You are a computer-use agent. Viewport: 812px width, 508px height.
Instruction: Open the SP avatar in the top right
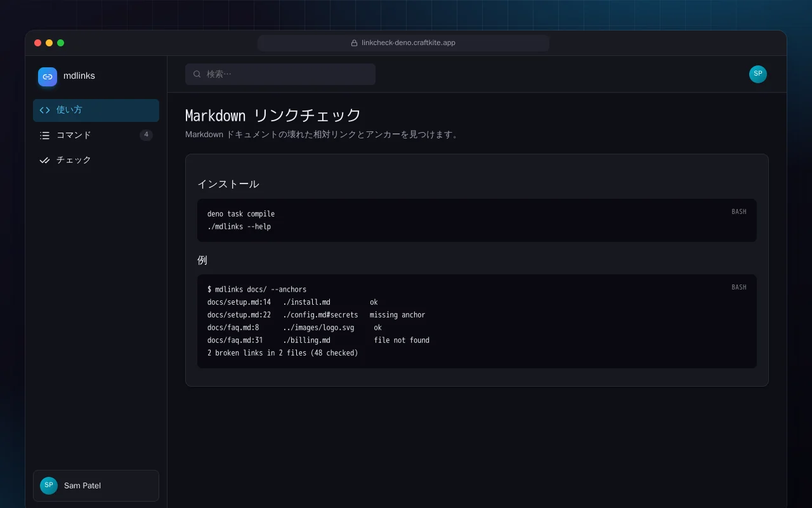pyautogui.click(x=758, y=74)
